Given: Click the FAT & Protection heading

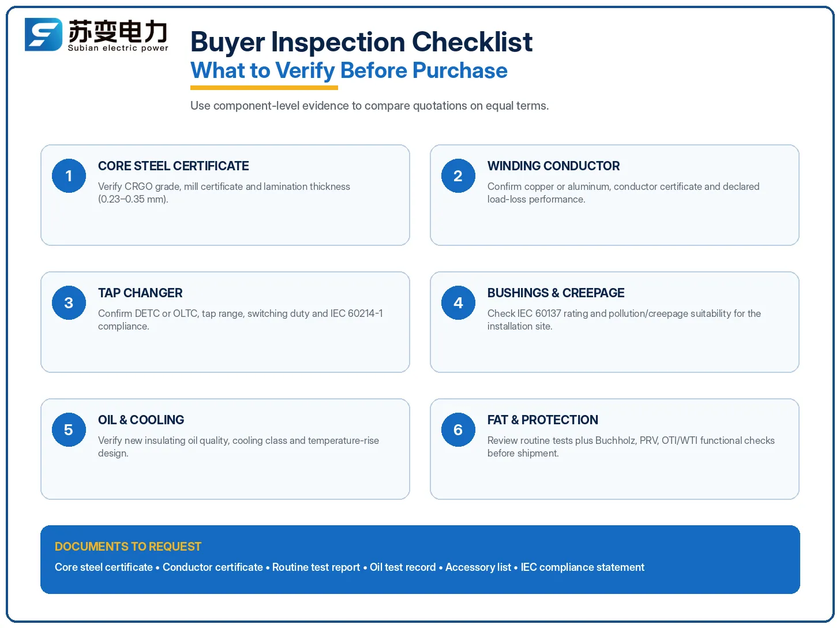Looking at the screenshot, I should tap(542, 420).
